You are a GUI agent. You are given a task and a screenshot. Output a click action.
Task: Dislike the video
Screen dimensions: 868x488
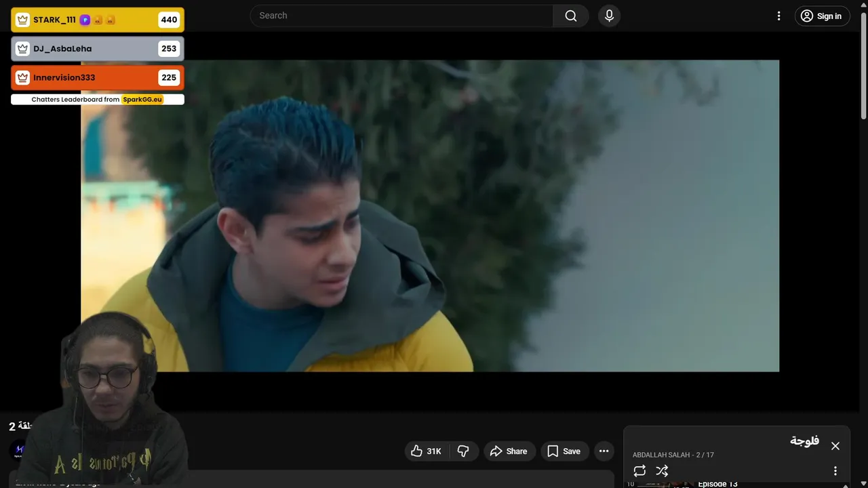click(x=463, y=451)
